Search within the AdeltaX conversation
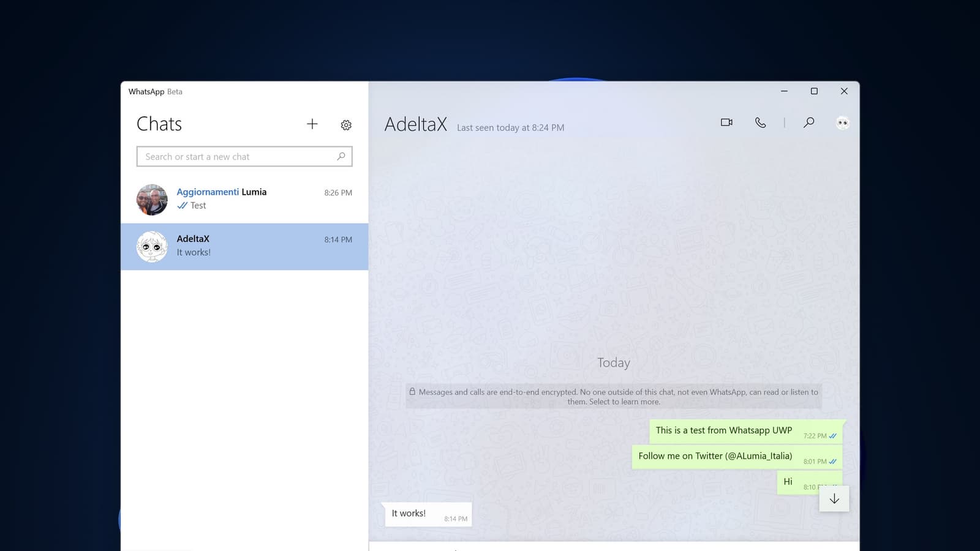Screen dimensions: 980x551 (x=809, y=122)
